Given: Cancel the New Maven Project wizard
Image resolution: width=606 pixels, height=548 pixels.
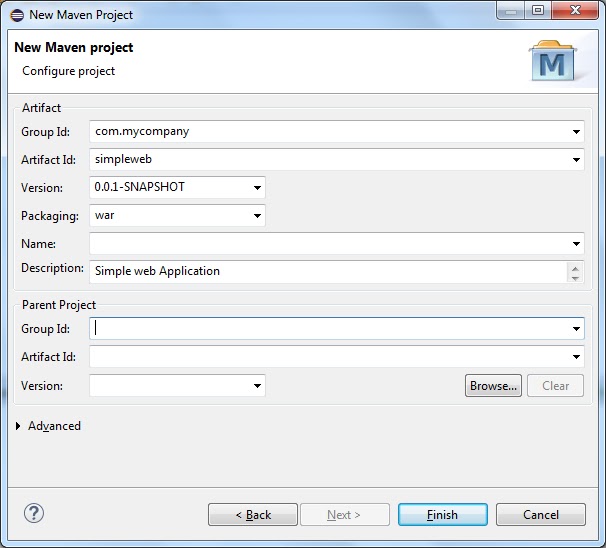Looking at the screenshot, I should [x=541, y=515].
